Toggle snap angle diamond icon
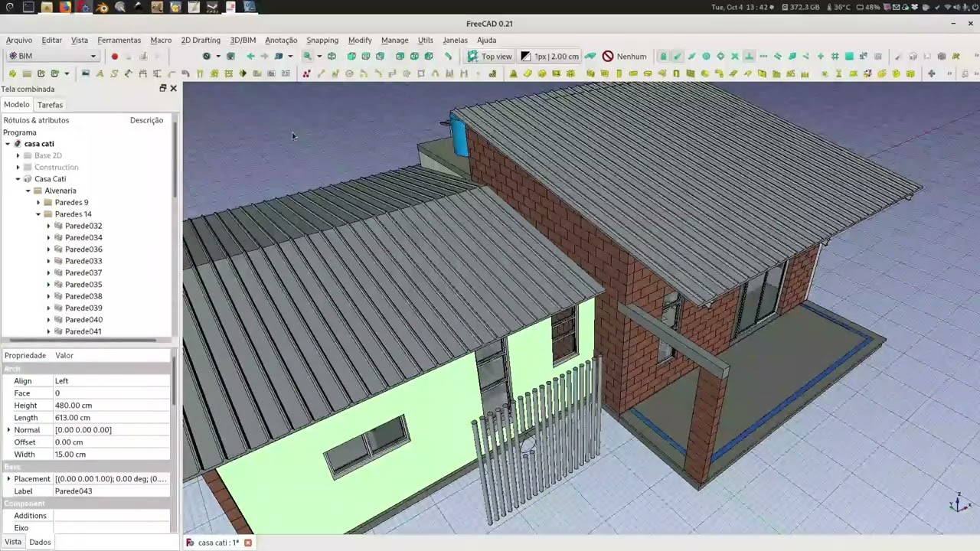Image resolution: width=980 pixels, height=551 pixels. (x=720, y=56)
